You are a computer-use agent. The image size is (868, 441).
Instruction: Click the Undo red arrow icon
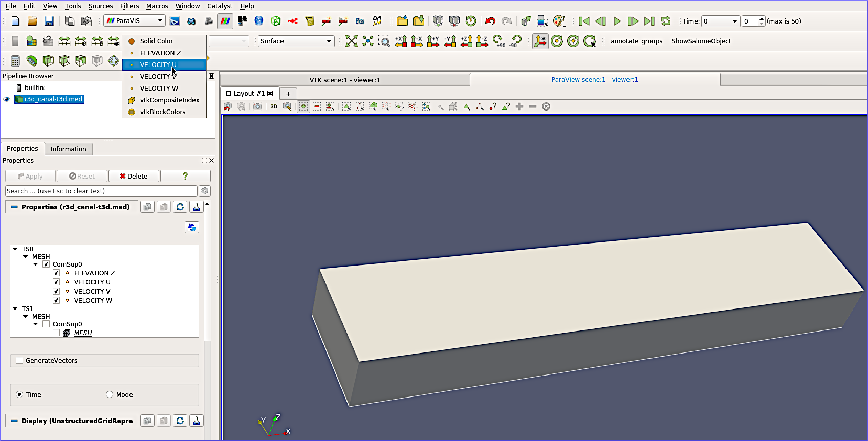coord(490,21)
